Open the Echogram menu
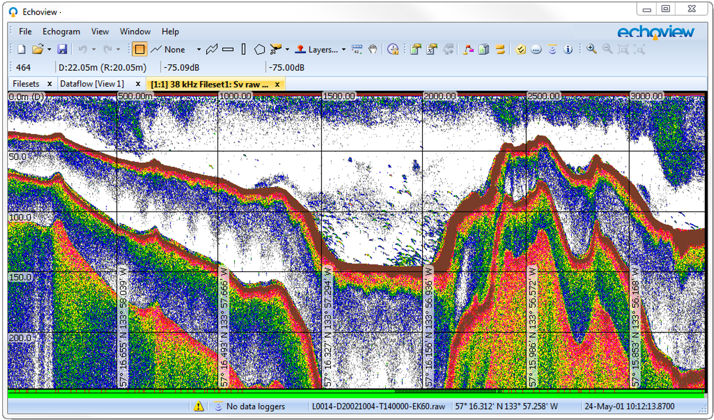 tap(61, 32)
